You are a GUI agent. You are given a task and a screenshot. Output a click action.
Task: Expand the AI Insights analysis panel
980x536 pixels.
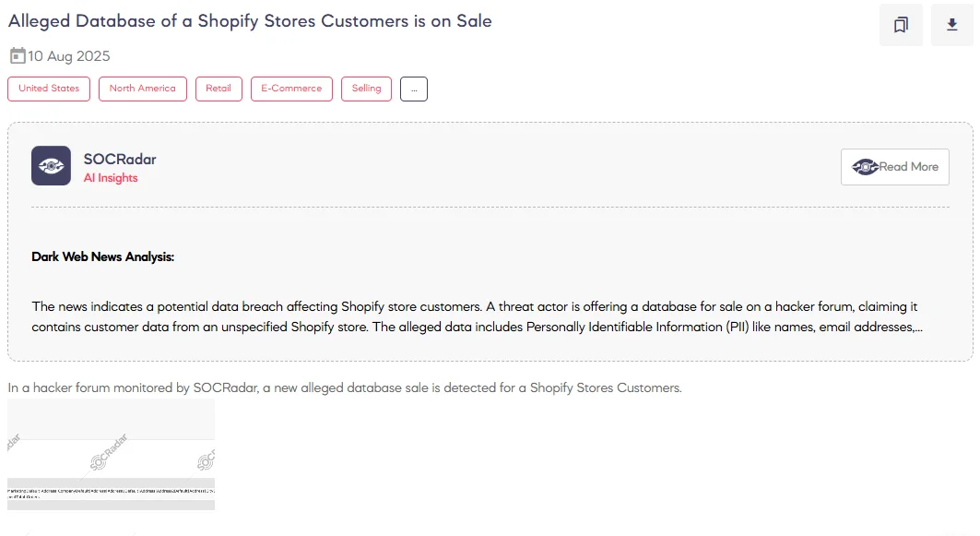click(894, 167)
